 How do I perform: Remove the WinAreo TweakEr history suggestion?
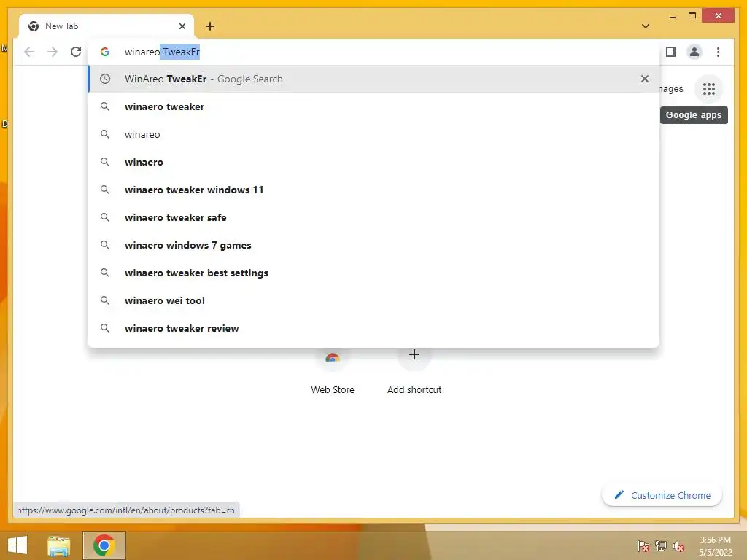click(645, 79)
